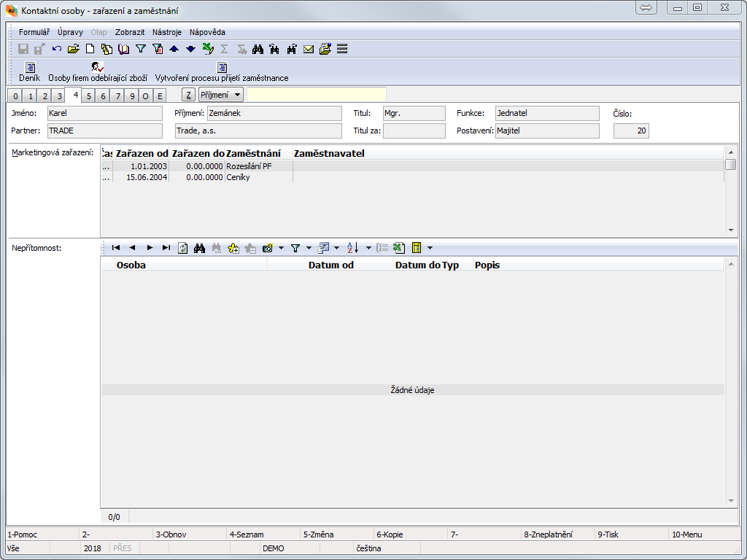Viewport: 747px width, 560px height.
Task: Expand the filter dropdown arrow in grid toolbar
Action: point(309,248)
